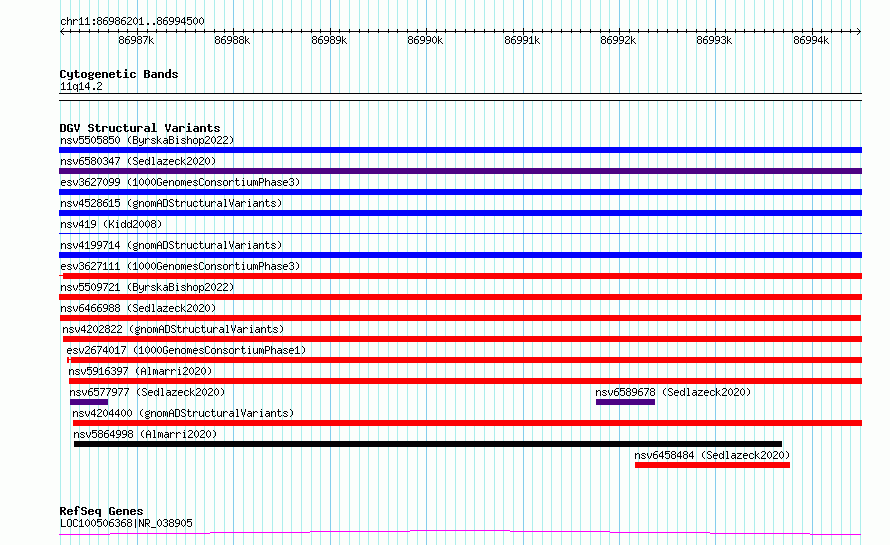Open the nsv4528615 (gnomADStructuralVariants) label
This screenshot has height=545, width=890.
(x=171, y=203)
